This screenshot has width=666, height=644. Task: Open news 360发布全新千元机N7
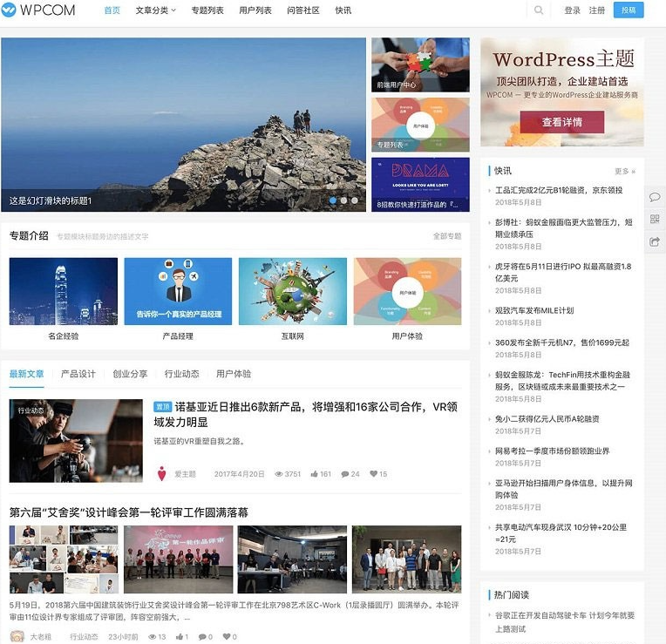[x=562, y=342]
